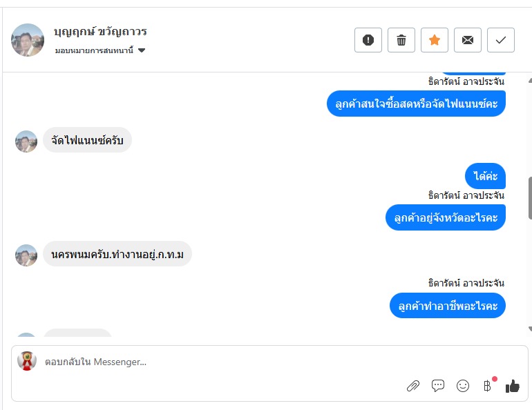Image resolution: width=532 pixels, height=410 pixels.
Task: Click the baht payment request icon
Action: [x=487, y=386]
